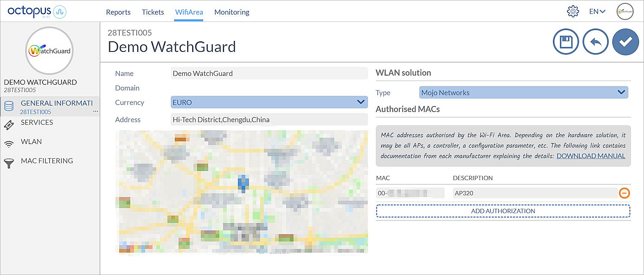Click the Octopus WiFi logo

click(36, 11)
